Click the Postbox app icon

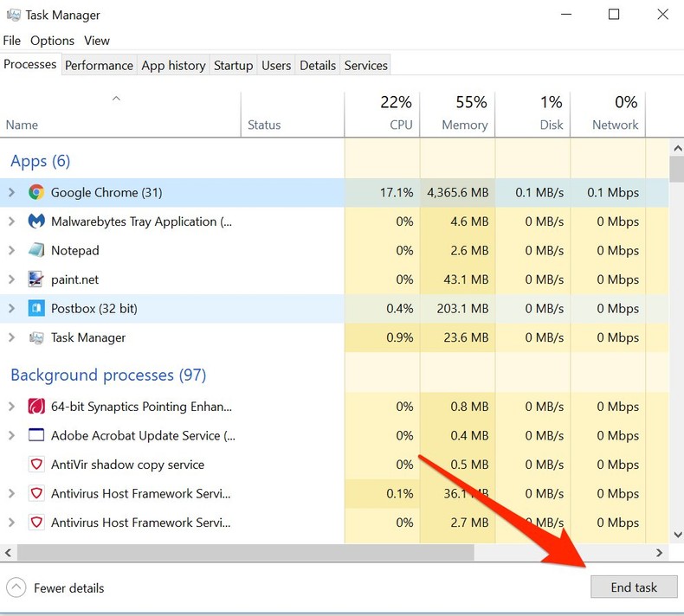[36, 309]
